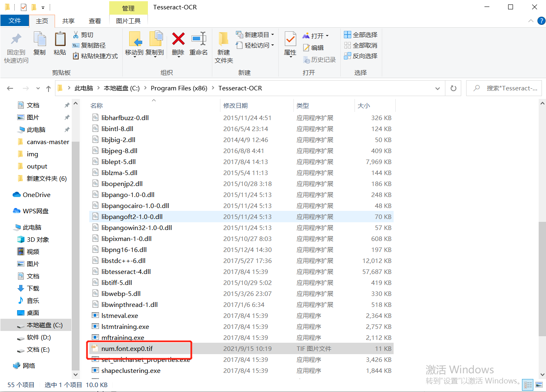This screenshot has width=546, height=392.
Task: Click Select none in the ribbon
Action: pyautogui.click(x=361, y=45)
